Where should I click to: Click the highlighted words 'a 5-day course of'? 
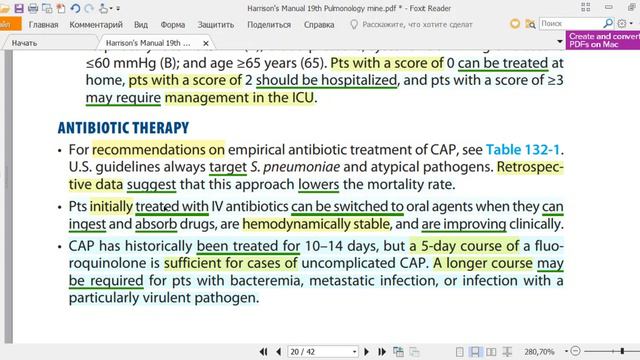[464, 246]
